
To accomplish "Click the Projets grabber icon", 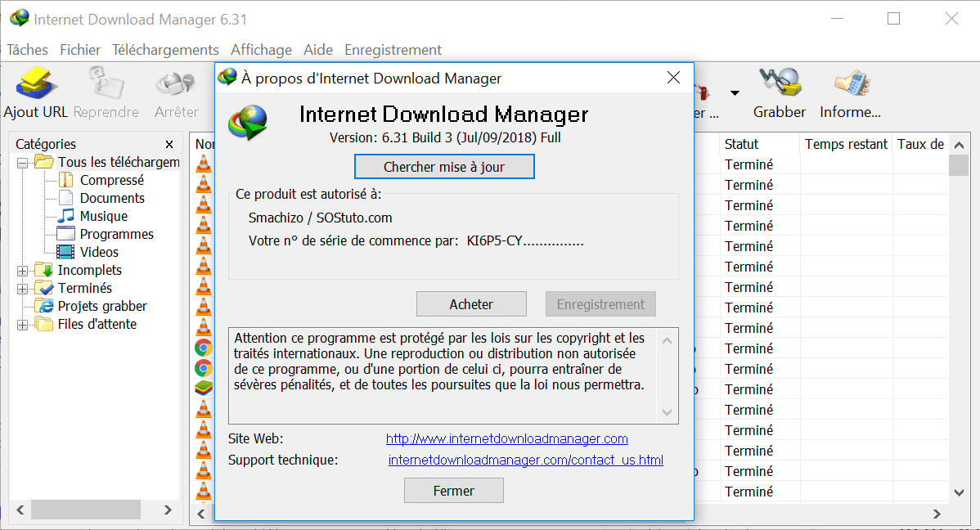I will point(43,306).
